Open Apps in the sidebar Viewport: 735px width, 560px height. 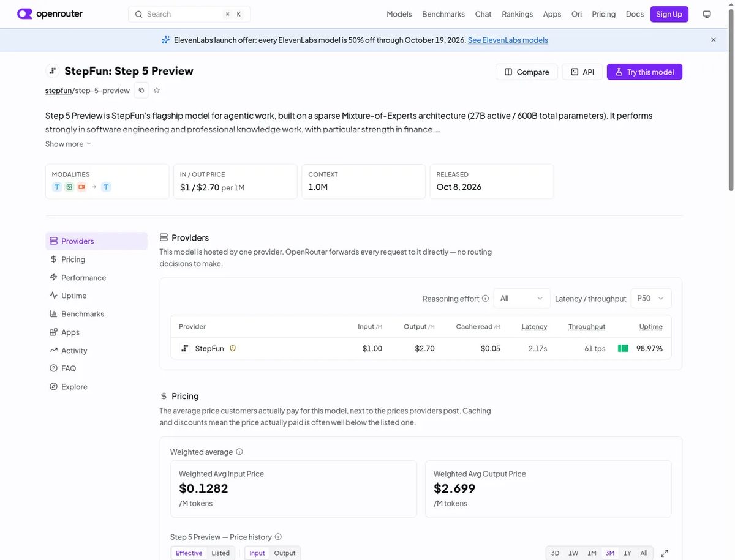click(96, 332)
